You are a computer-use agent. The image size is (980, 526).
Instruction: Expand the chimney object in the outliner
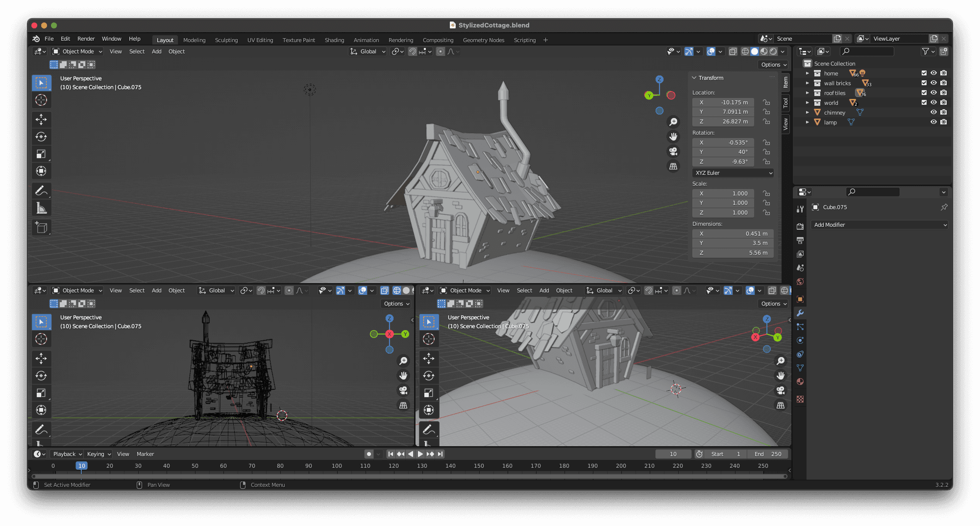(807, 112)
